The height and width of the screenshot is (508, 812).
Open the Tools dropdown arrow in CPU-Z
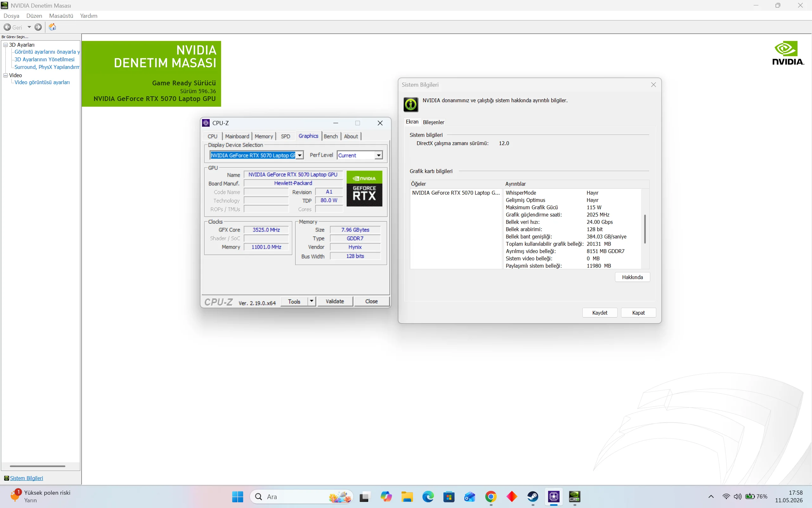[312, 301]
